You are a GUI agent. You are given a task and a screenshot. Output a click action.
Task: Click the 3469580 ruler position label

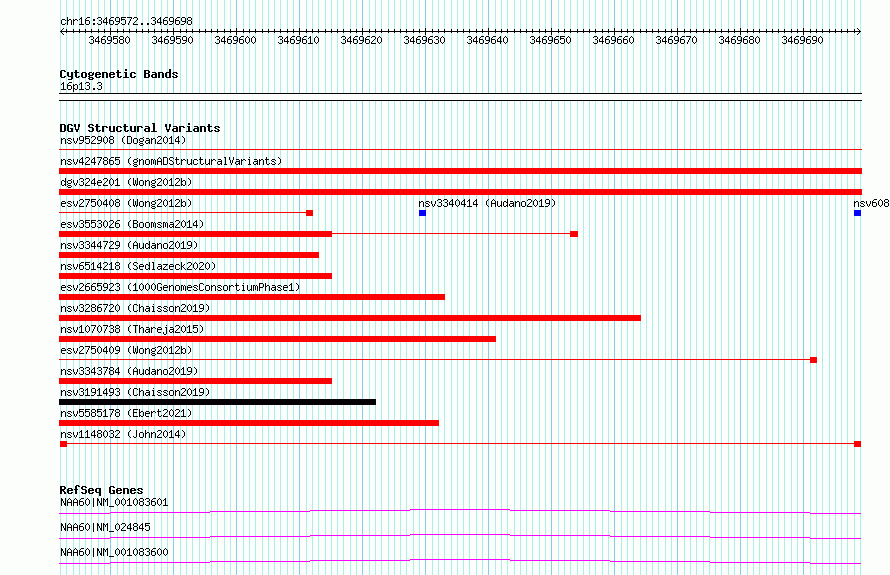pos(109,40)
